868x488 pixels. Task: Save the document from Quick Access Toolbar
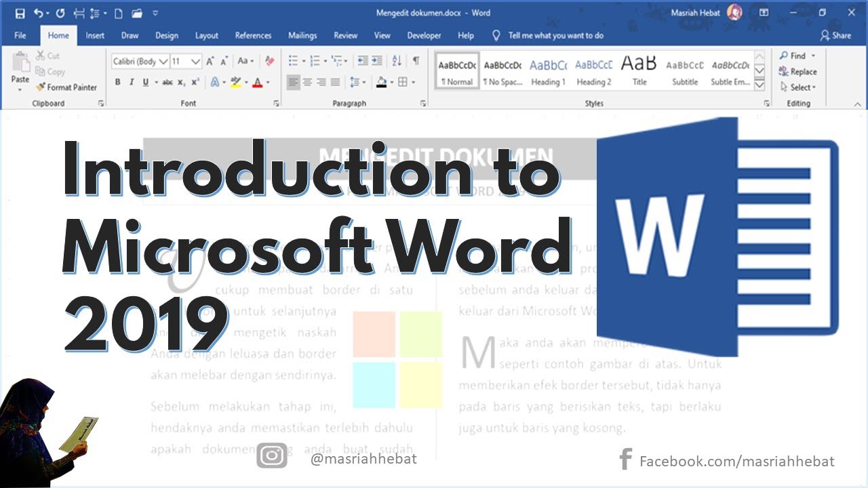[20, 13]
